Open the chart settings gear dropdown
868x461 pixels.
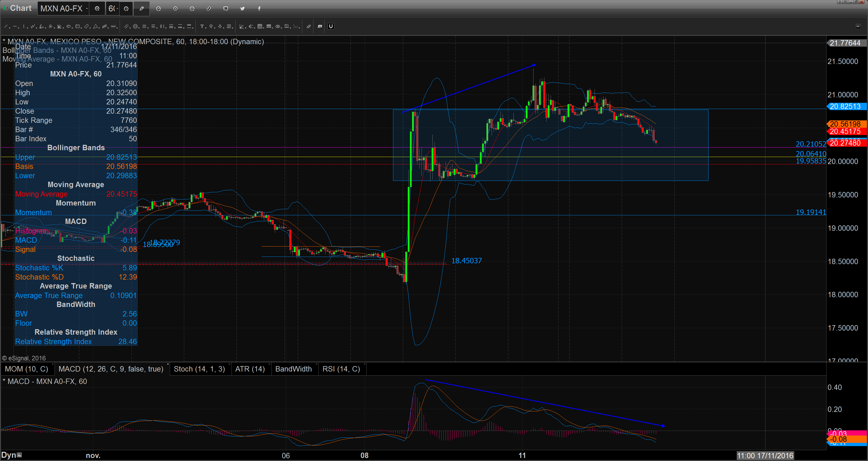click(x=97, y=9)
